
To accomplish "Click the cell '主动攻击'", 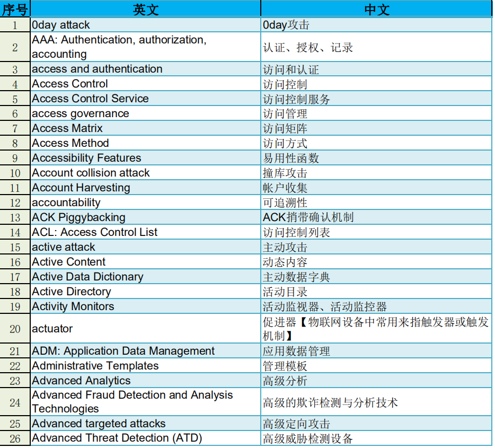I will tap(376, 247).
